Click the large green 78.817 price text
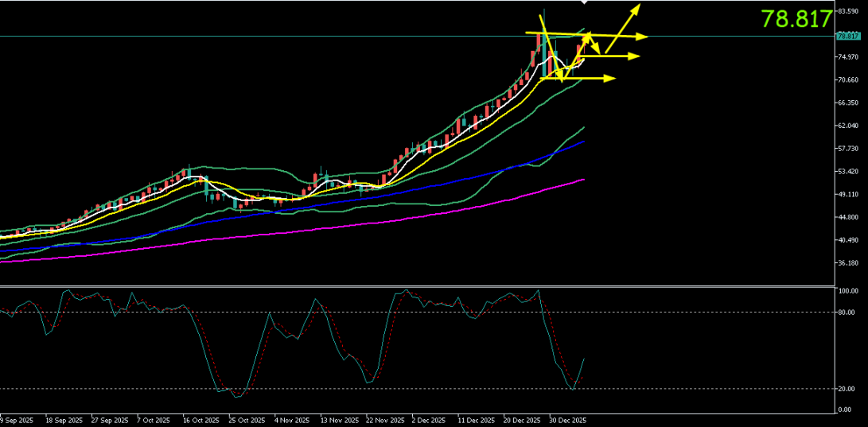 pyautogui.click(x=796, y=20)
